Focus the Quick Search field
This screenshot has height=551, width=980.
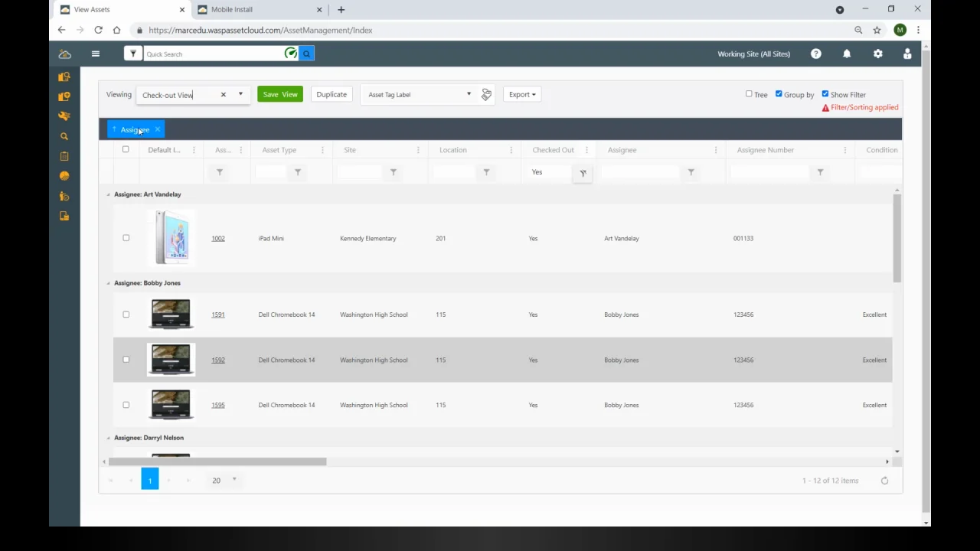[x=214, y=54]
